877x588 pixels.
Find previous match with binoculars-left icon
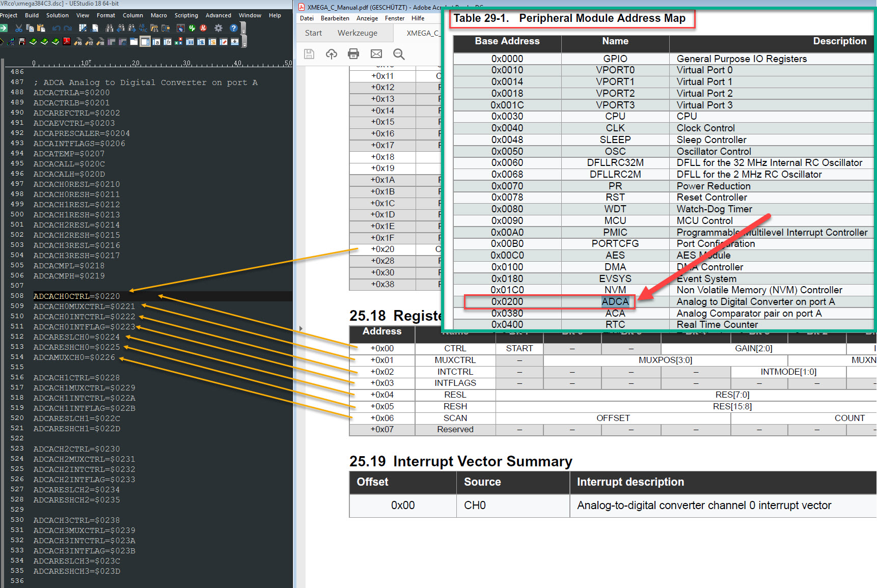[x=121, y=28]
